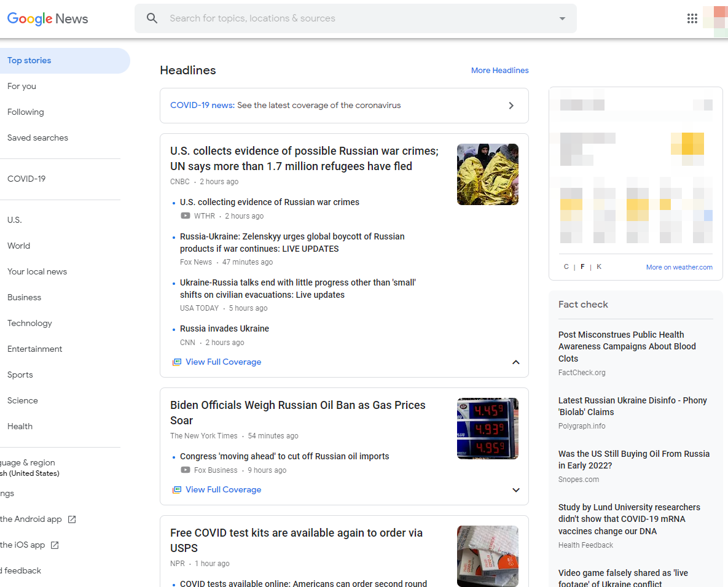Open Latest Russian Ukraine Disinfo fact check
Image resolution: width=728 pixels, height=587 pixels.
tap(632, 406)
